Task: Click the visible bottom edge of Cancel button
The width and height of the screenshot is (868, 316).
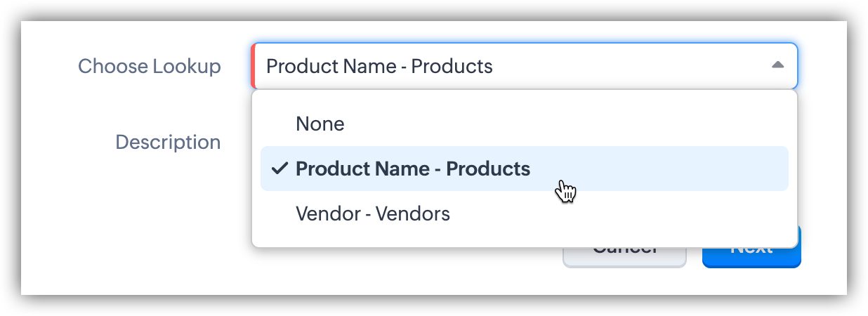Action: [624, 265]
